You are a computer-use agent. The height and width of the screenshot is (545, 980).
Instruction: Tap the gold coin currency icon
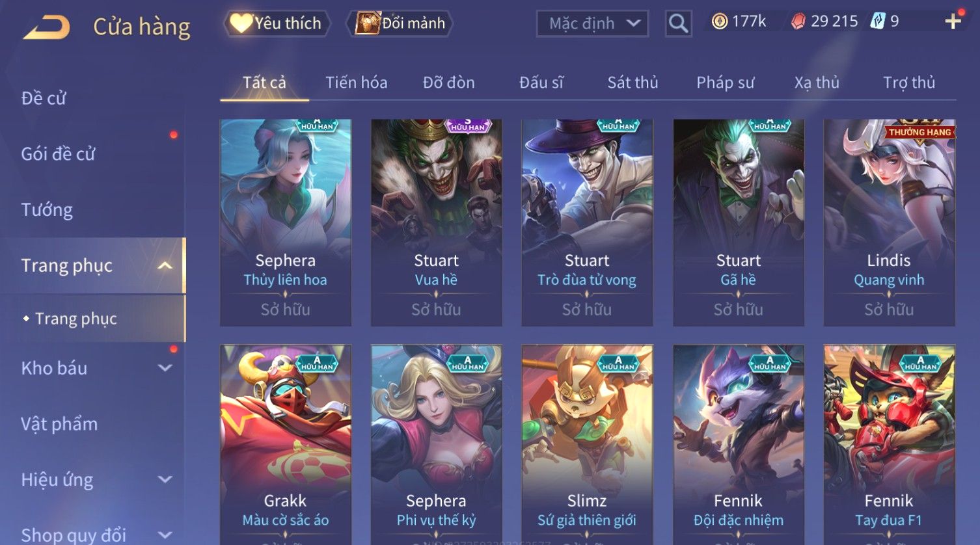pyautogui.click(x=719, y=21)
